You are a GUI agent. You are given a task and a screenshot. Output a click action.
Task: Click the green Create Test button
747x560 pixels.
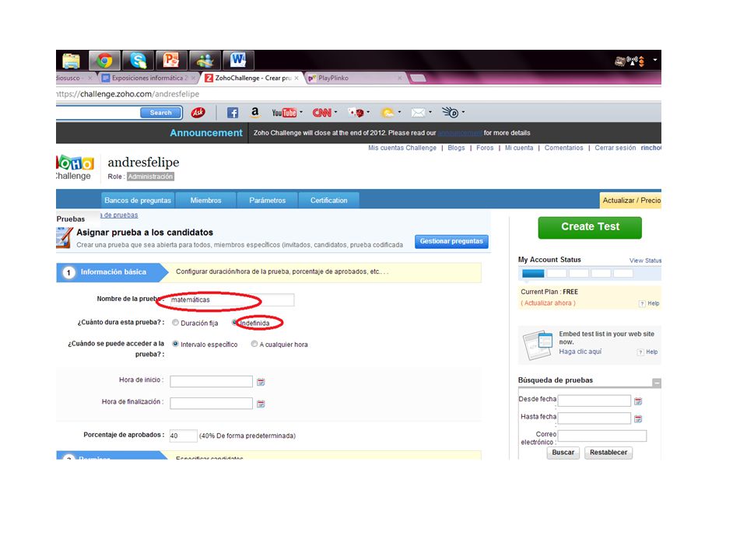590,228
